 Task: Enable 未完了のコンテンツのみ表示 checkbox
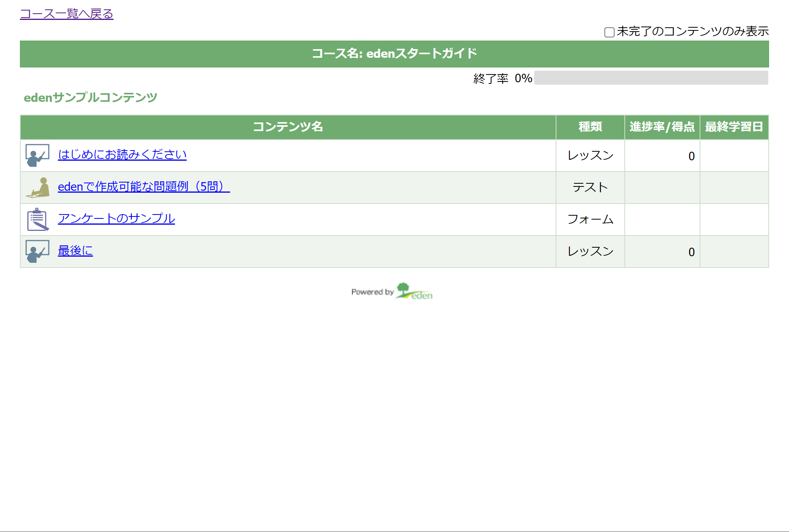click(609, 32)
